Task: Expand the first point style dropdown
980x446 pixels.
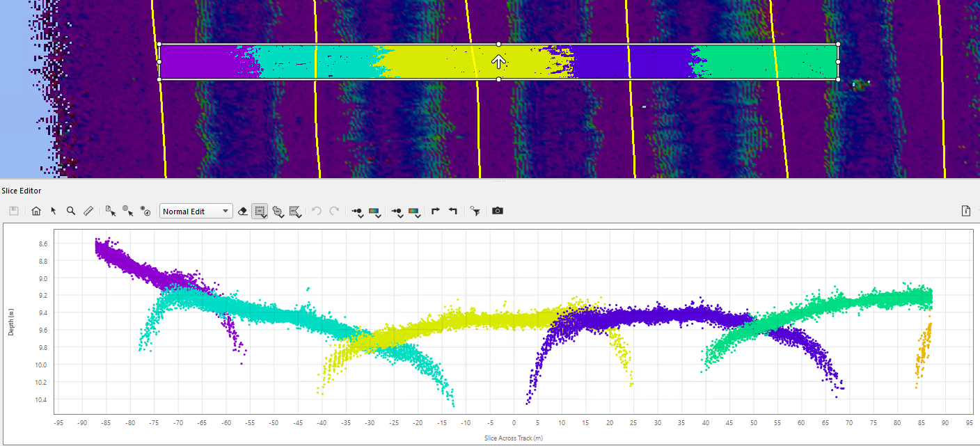Action: click(357, 212)
